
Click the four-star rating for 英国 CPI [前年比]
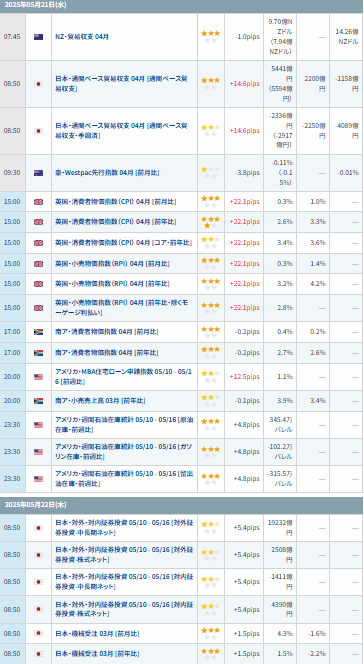click(210, 222)
